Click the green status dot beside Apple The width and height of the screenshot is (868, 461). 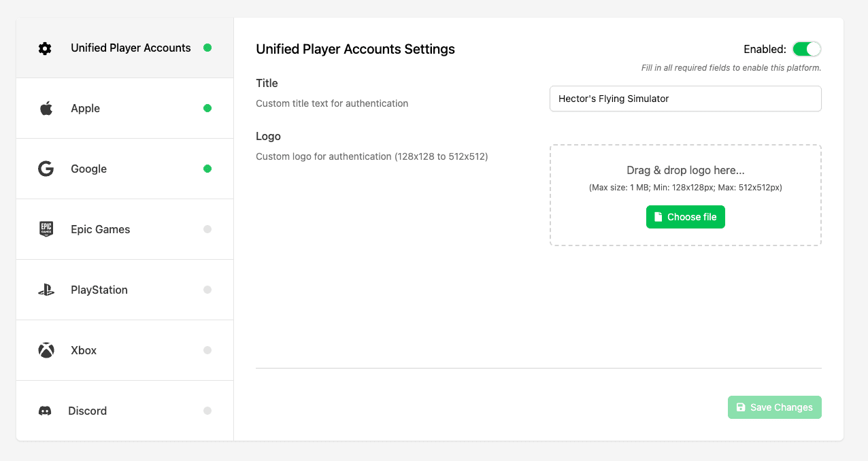click(x=207, y=109)
